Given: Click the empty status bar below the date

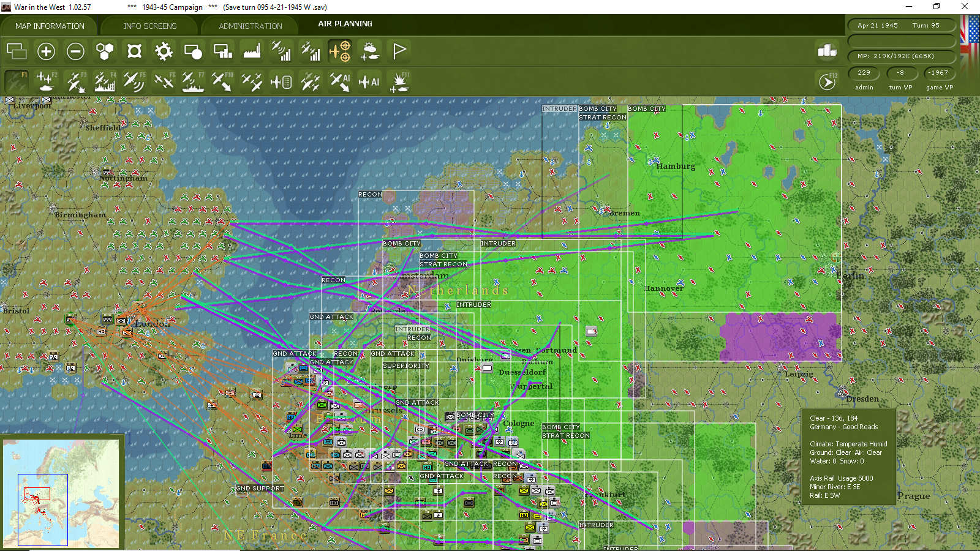Looking at the screenshot, I should pyautogui.click(x=902, y=41).
